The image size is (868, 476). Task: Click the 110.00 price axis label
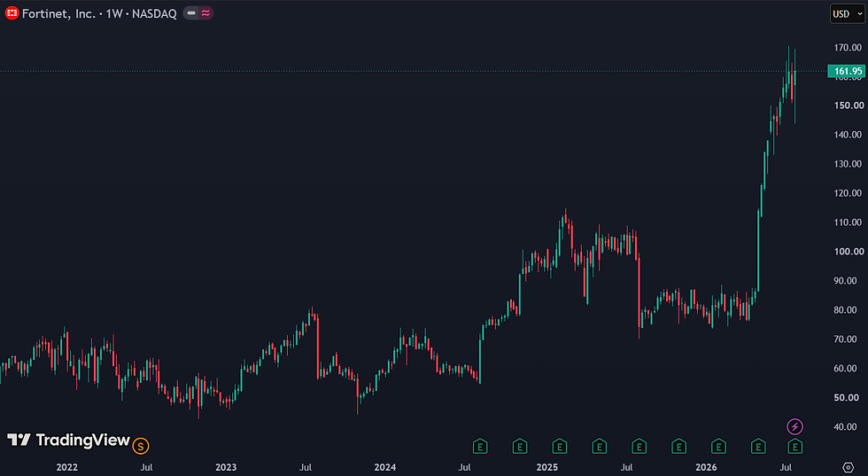pos(849,222)
